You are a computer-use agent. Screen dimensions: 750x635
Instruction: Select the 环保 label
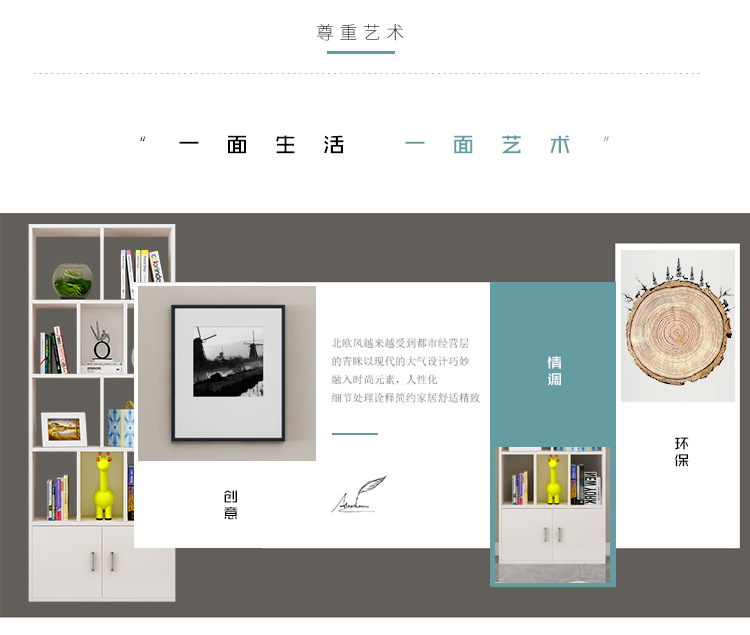tap(682, 451)
